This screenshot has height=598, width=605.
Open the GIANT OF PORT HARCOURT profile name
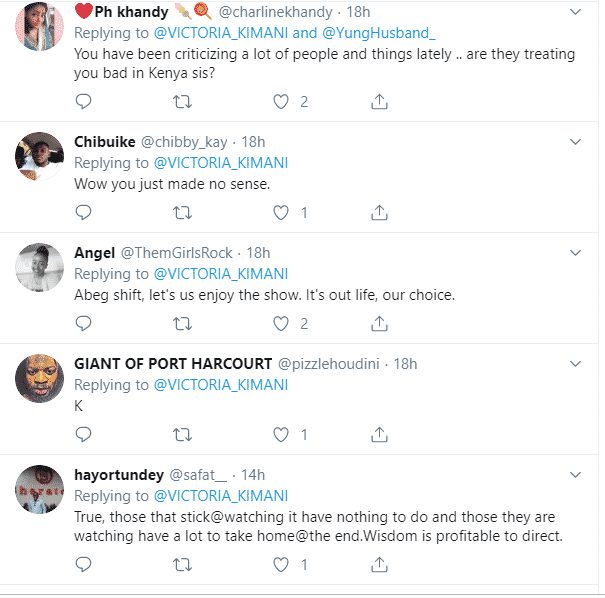(x=170, y=363)
